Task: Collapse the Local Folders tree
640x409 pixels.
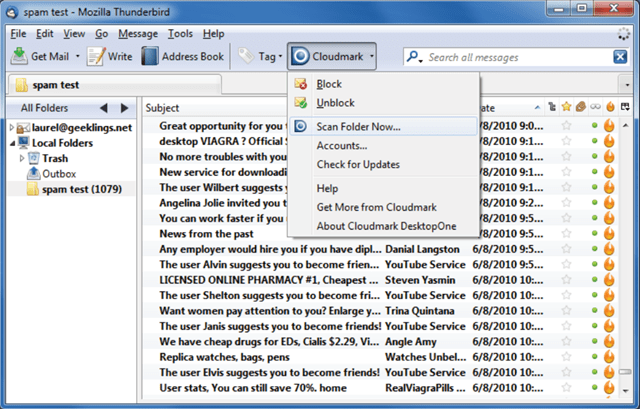Action: (12, 143)
